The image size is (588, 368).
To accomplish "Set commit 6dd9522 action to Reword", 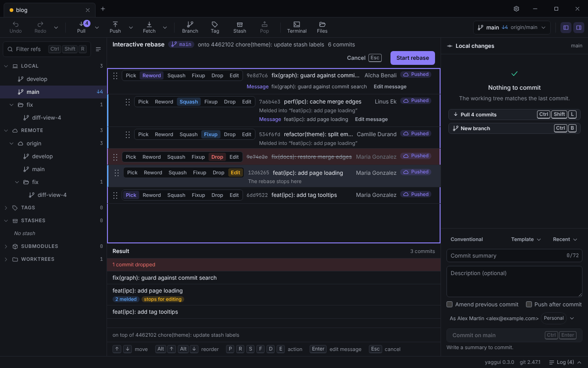I will [x=152, y=195].
